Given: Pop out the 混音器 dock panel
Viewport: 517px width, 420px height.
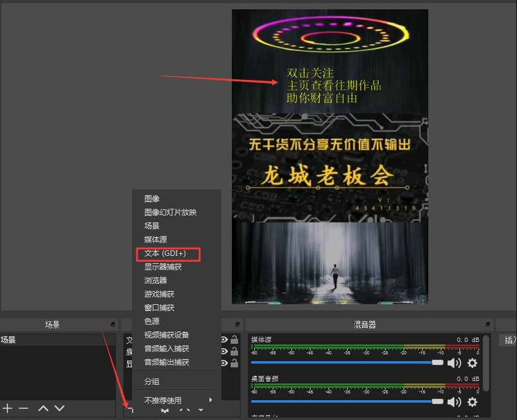Looking at the screenshot, I should tap(488, 325).
